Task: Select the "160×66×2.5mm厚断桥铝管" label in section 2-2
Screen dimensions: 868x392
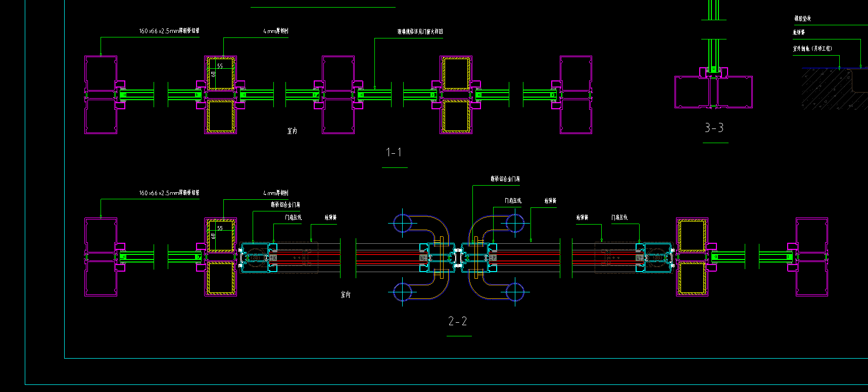Action: 169,193
